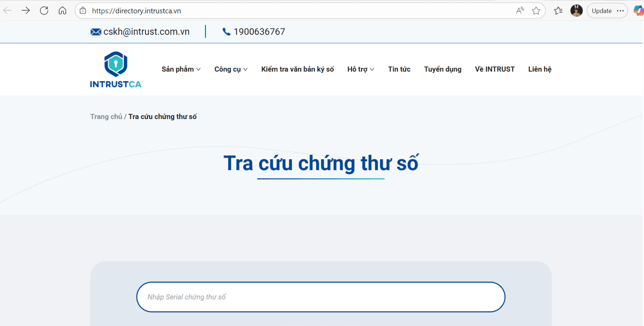Go forward with browser forward arrow
The image size is (644, 326).
coord(26,11)
